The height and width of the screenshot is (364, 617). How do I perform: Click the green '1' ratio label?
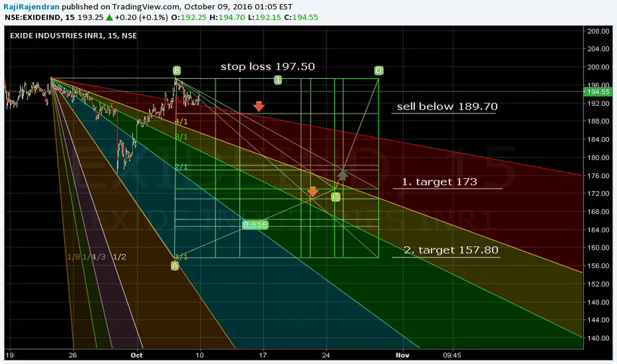point(278,80)
